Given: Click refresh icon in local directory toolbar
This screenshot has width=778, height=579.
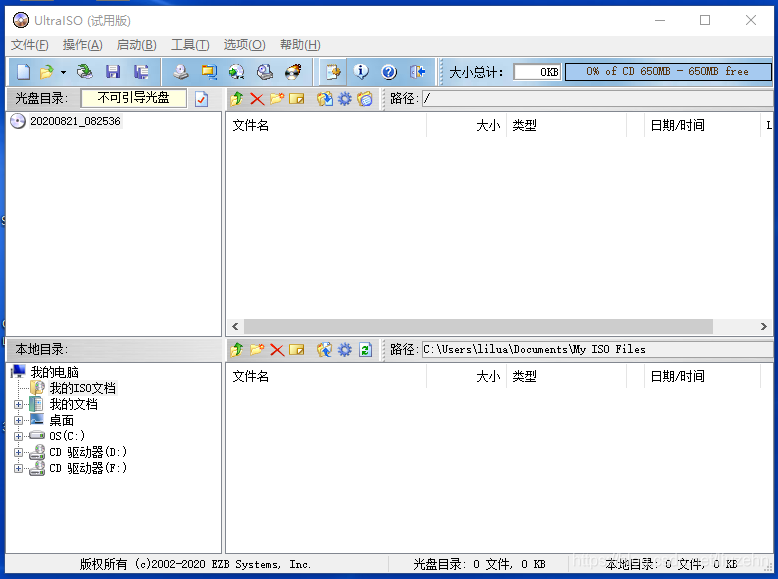Looking at the screenshot, I should click(365, 349).
